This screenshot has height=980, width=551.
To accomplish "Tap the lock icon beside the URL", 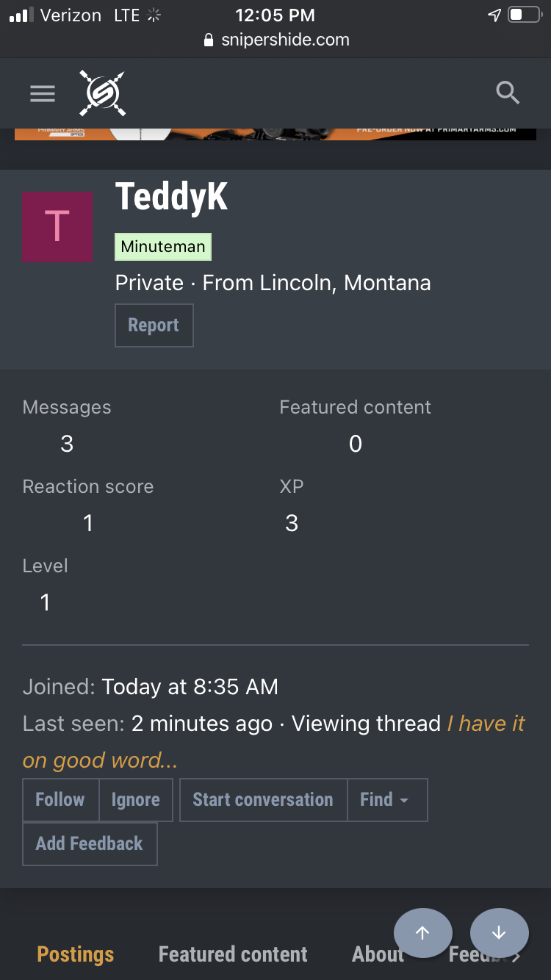I will 209,40.
